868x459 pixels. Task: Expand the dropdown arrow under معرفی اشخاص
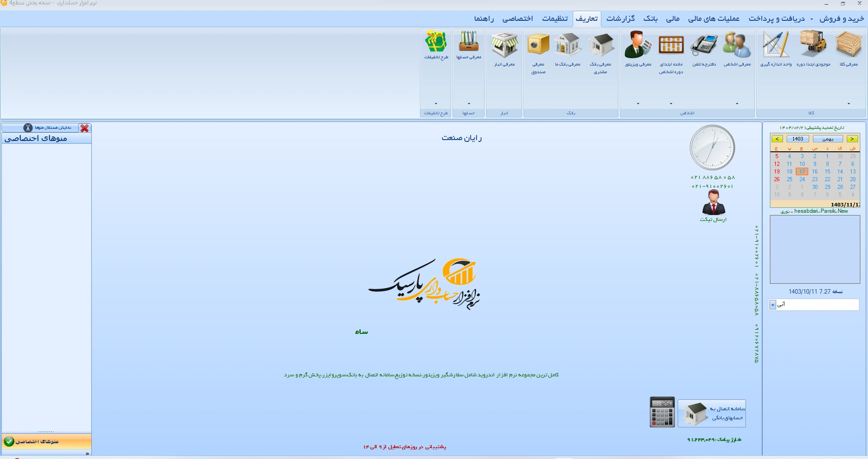737,104
